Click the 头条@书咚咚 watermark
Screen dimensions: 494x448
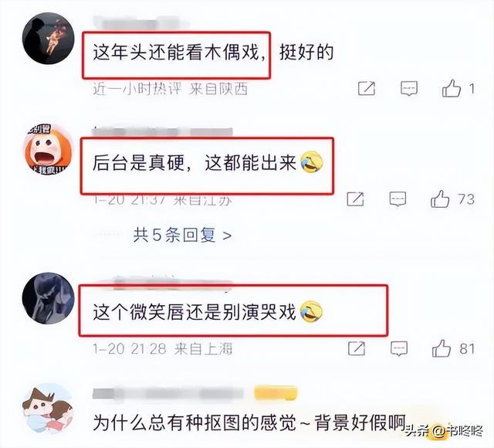coord(444,431)
